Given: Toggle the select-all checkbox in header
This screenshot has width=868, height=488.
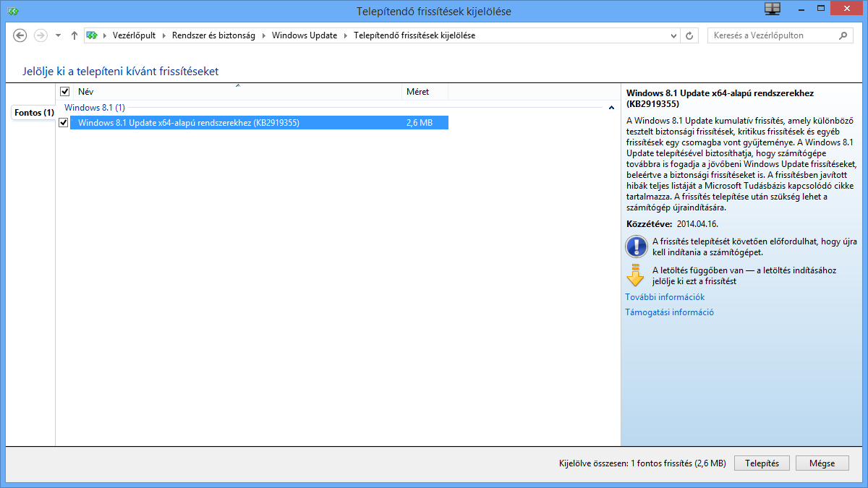Looking at the screenshot, I should pyautogui.click(x=64, y=92).
